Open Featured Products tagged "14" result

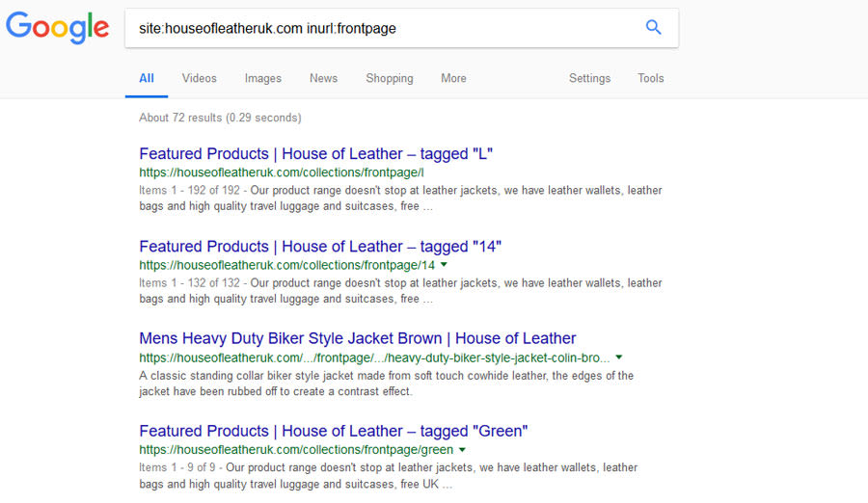[x=320, y=247]
